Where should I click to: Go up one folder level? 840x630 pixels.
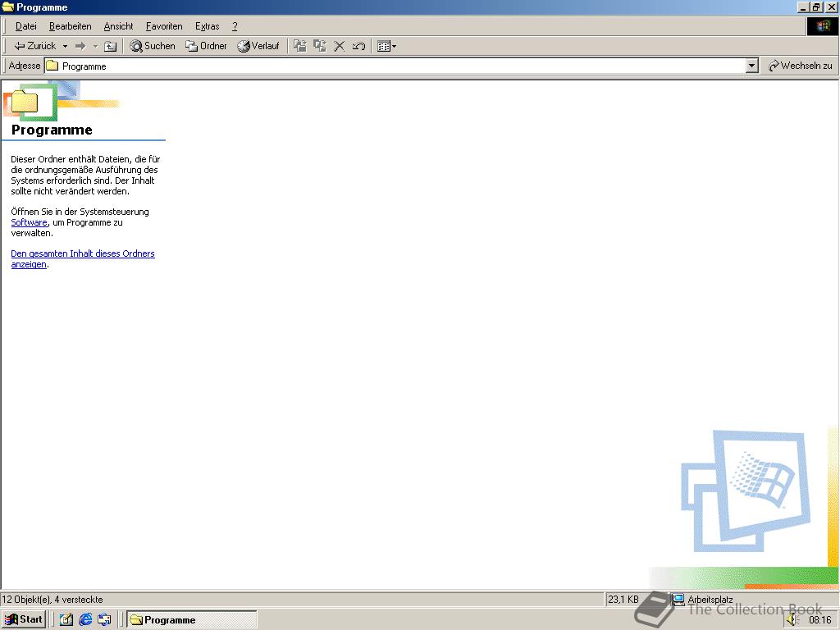(111, 46)
